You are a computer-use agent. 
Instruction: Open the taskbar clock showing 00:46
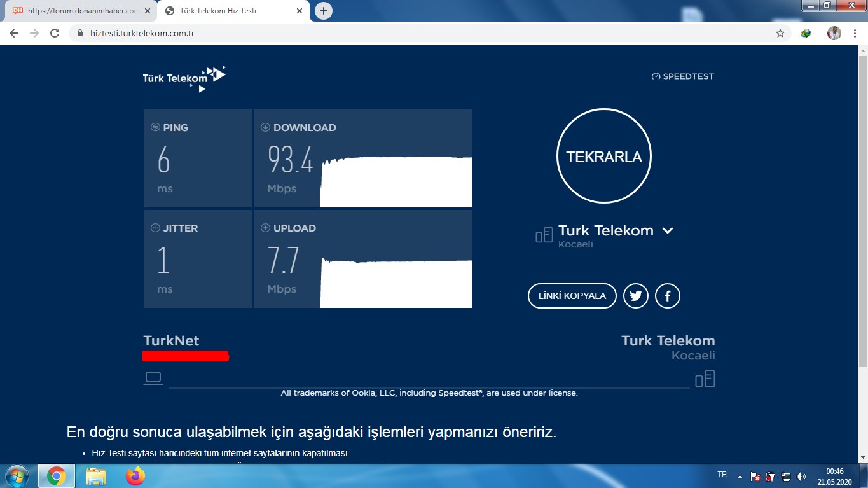pos(834,476)
